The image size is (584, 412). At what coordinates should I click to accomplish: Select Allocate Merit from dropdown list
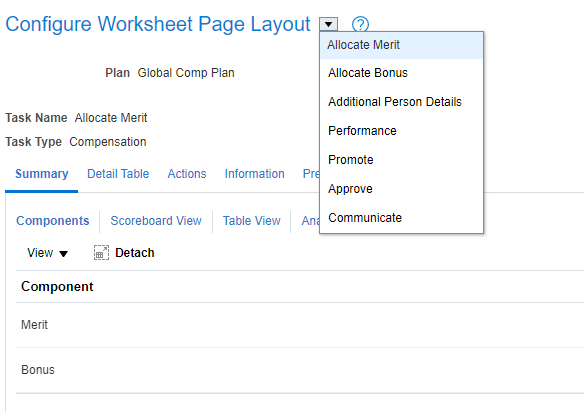coord(402,45)
